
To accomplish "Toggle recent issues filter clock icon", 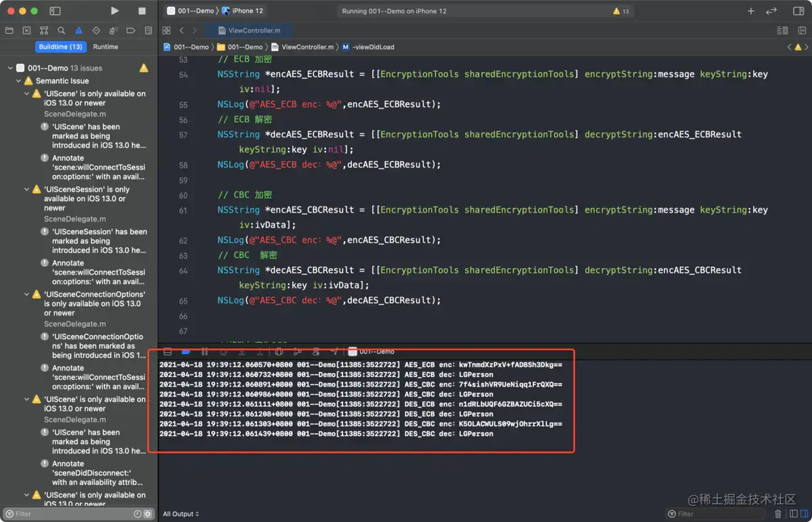I will [138, 514].
